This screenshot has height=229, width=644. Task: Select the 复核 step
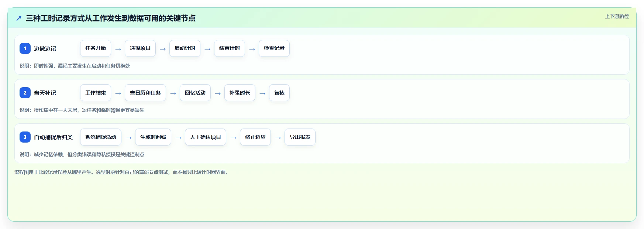[x=279, y=93]
